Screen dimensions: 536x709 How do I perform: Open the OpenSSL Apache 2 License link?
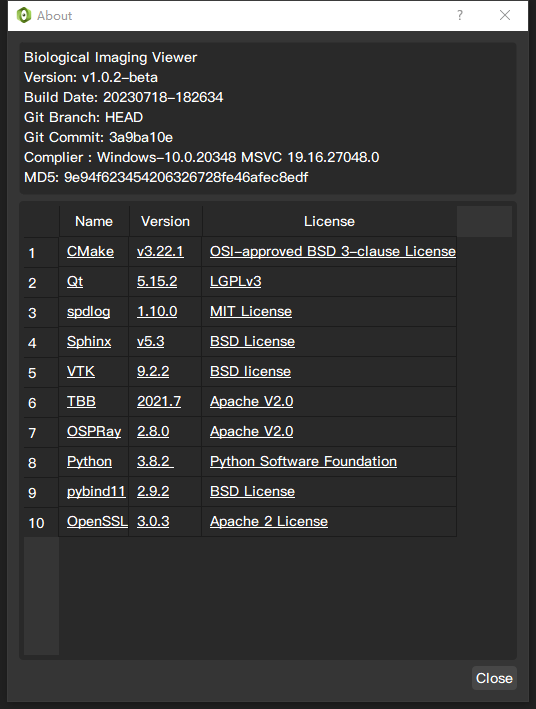click(x=269, y=521)
